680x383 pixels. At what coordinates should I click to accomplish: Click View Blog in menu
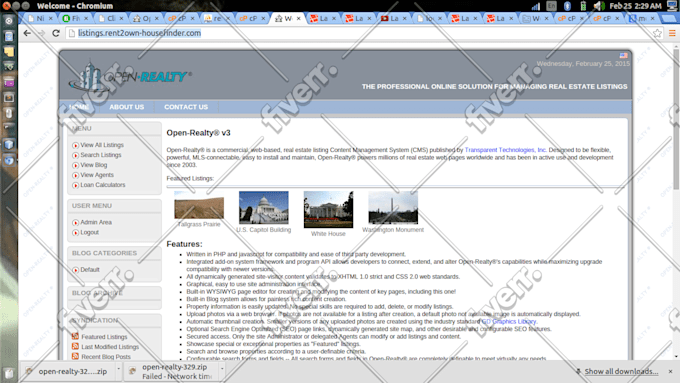click(94, 165)
